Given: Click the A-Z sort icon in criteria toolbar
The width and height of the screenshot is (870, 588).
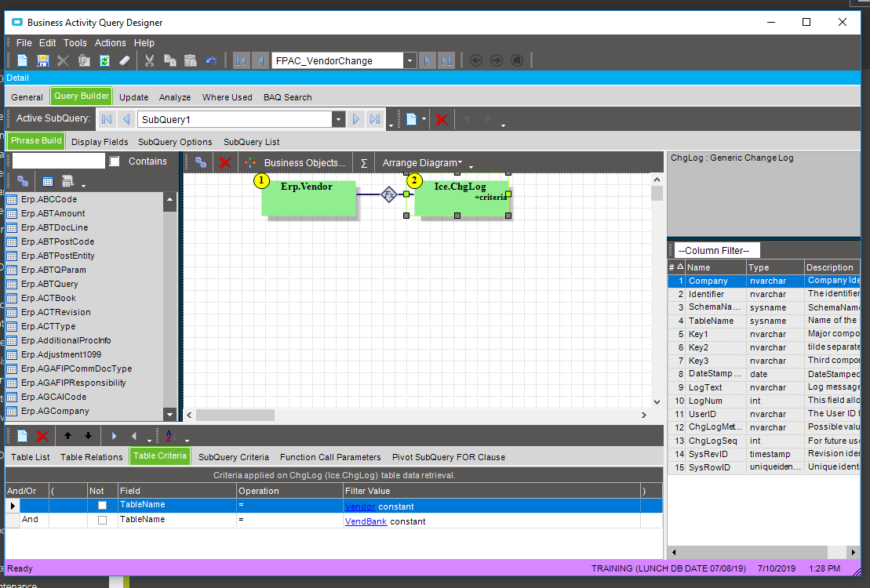Looking at the screenshot, I should 170,436.
